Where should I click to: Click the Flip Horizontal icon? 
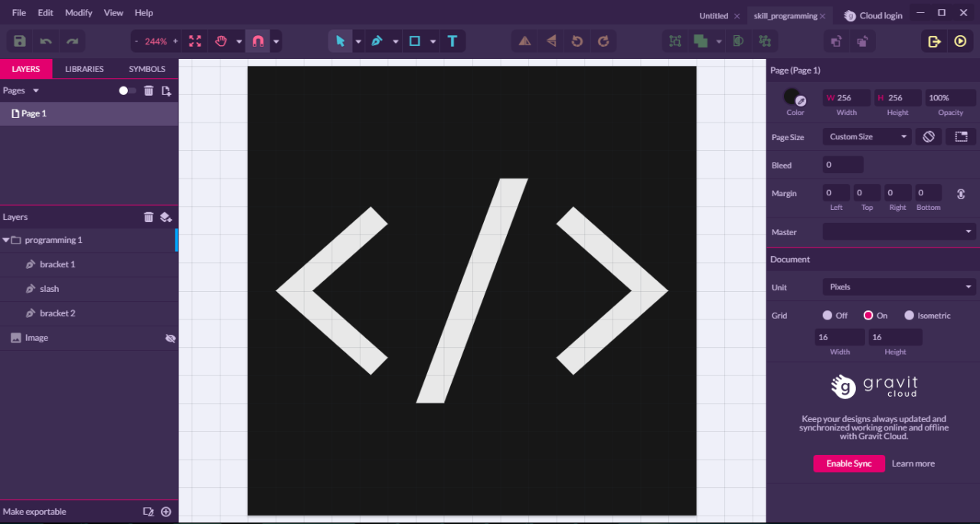[x=524, y=41]
